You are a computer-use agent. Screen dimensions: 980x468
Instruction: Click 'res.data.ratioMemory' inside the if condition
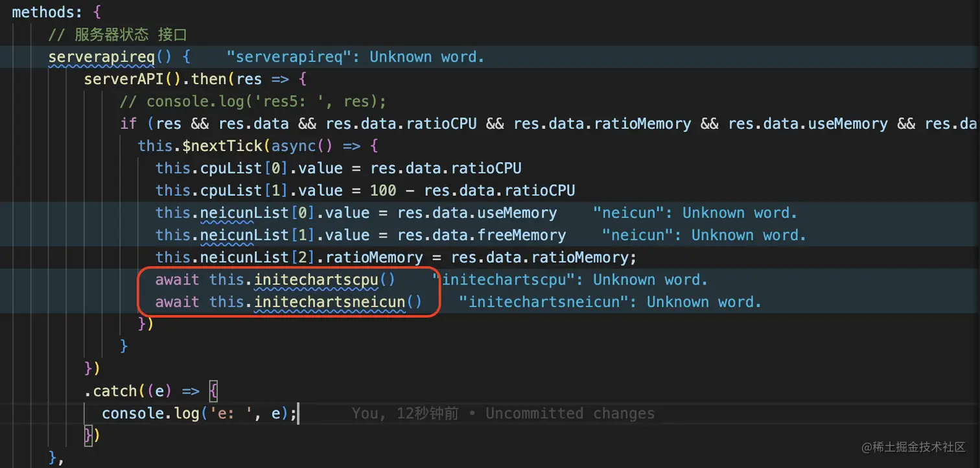click(602, 124)
